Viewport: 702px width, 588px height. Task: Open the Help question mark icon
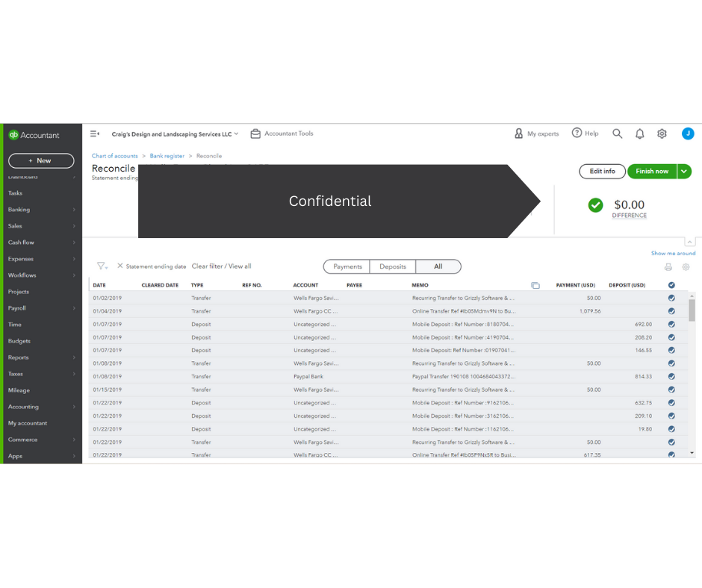(x=577, y=133)
